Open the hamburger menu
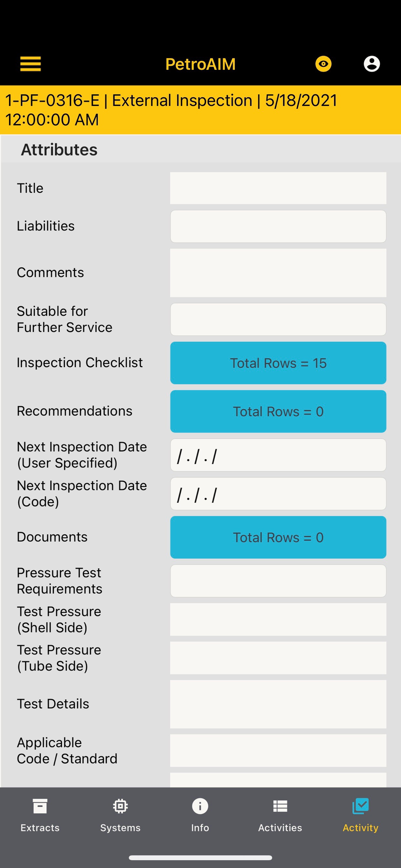 [x=30, y=64]
